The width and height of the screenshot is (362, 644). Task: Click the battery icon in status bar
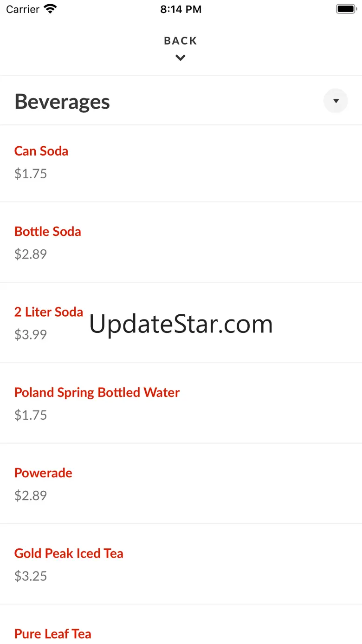(346, 9)
